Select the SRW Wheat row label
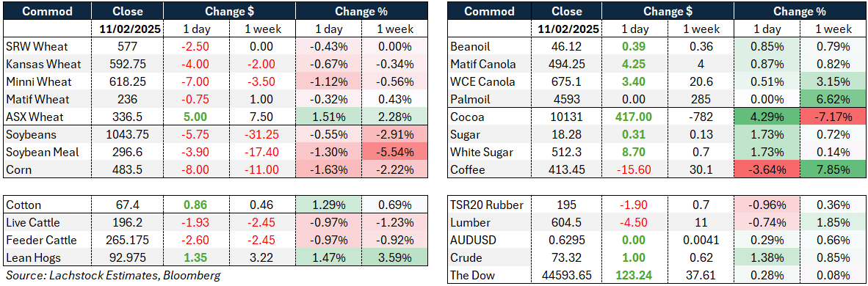The image size is (868, 286). [x=29, y=47]
